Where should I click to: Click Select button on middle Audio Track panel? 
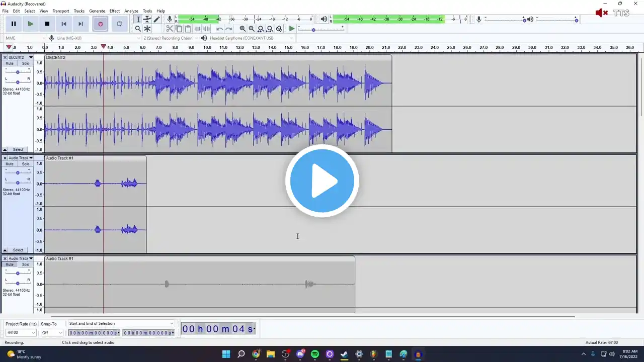tap(18, 250)
